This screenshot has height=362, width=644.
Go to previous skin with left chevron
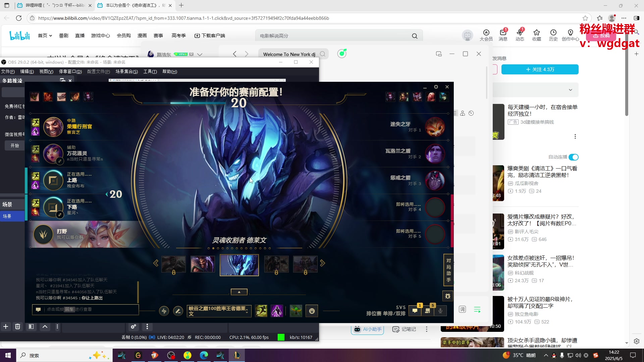pyautogui.click(x=156, y=263)
